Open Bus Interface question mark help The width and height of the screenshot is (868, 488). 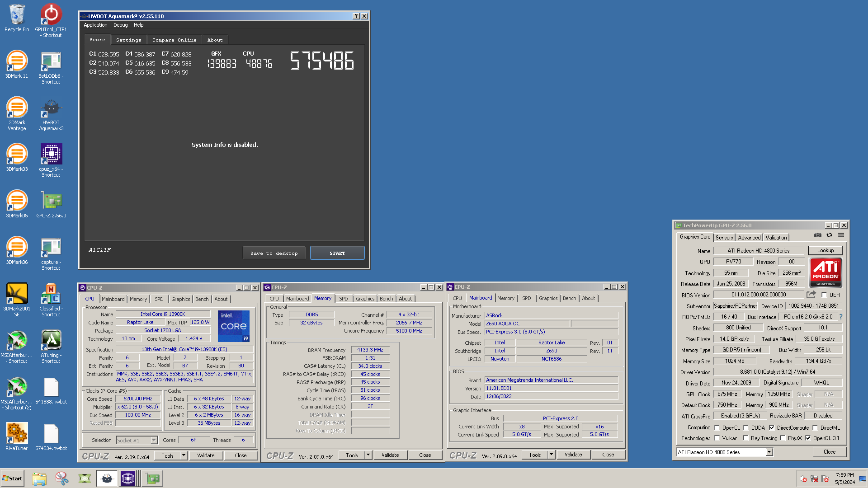841,317
